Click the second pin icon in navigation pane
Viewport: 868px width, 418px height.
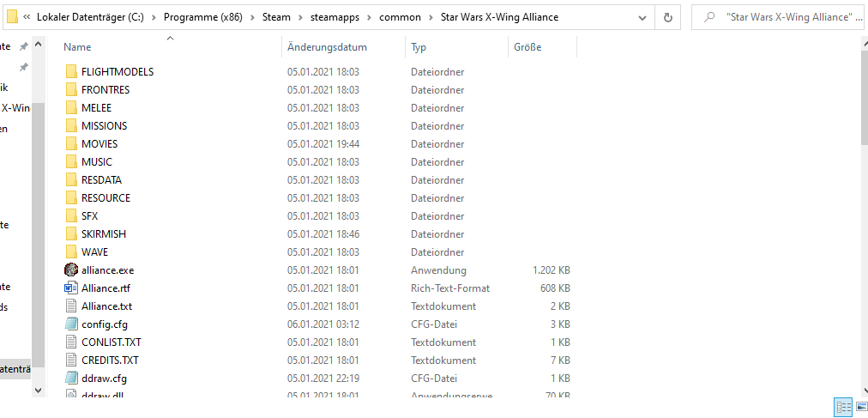(x=23, y=67)
